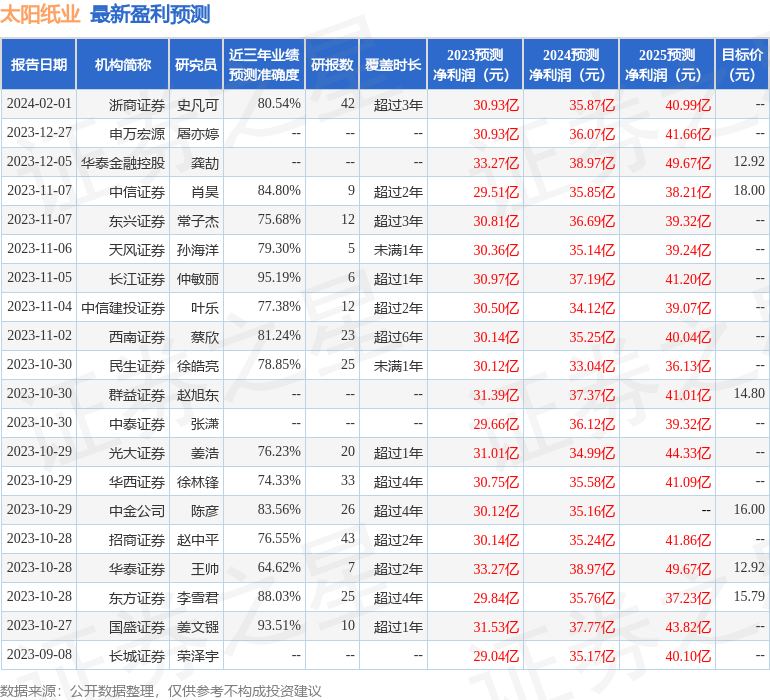770x700 pixels.
Task: Click researcher name 姜文镪
Action: tap(198, 627)
